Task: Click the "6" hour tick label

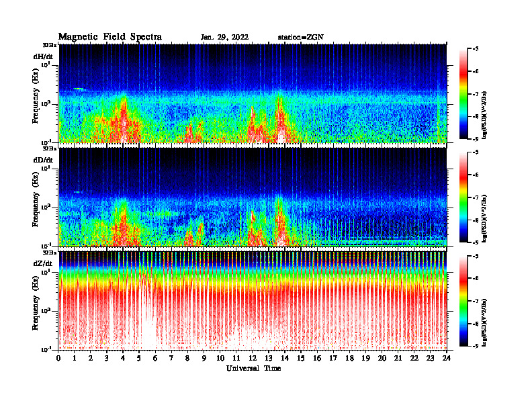Action: pyautogui.click(x=155, y=359)
